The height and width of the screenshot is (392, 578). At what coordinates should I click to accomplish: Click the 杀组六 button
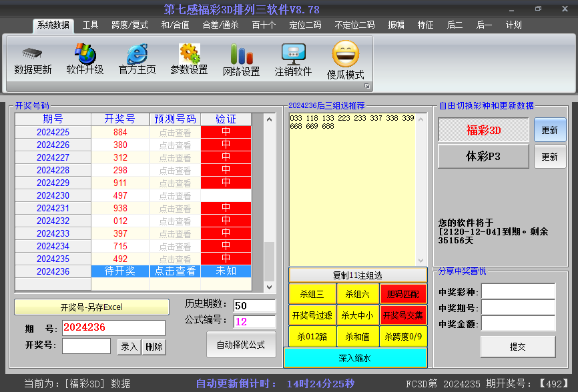click(x=358, y=294)
